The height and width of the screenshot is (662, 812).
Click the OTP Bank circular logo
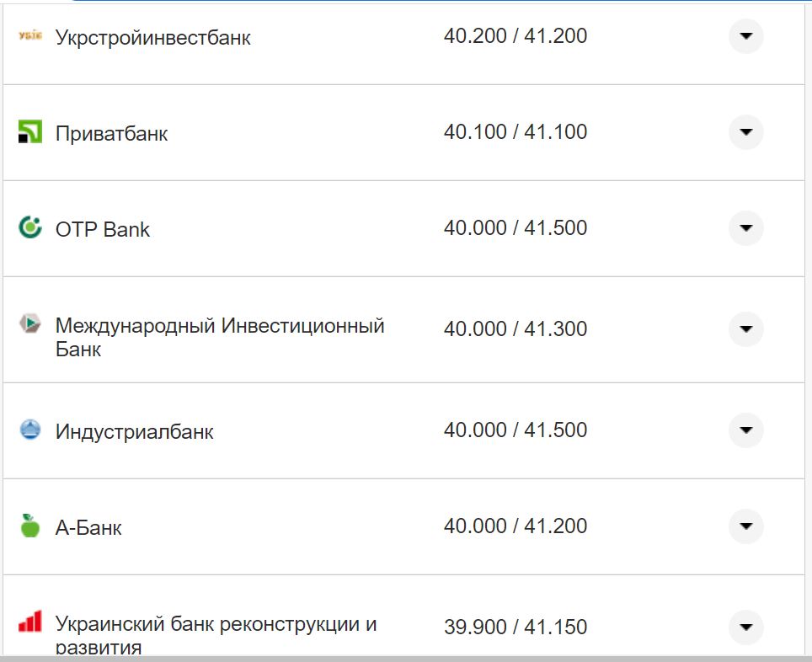coord(29,228)
